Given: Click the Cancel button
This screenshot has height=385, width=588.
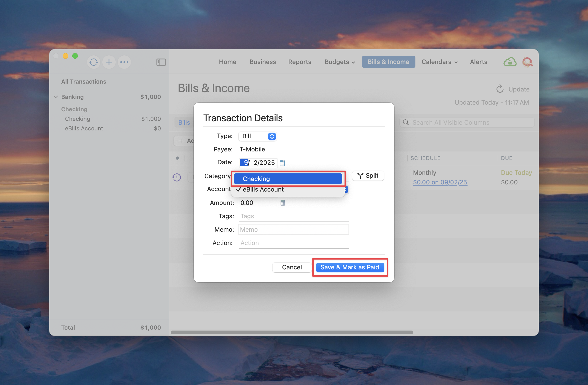Looking at the screenshot, I should pos(292,267).
